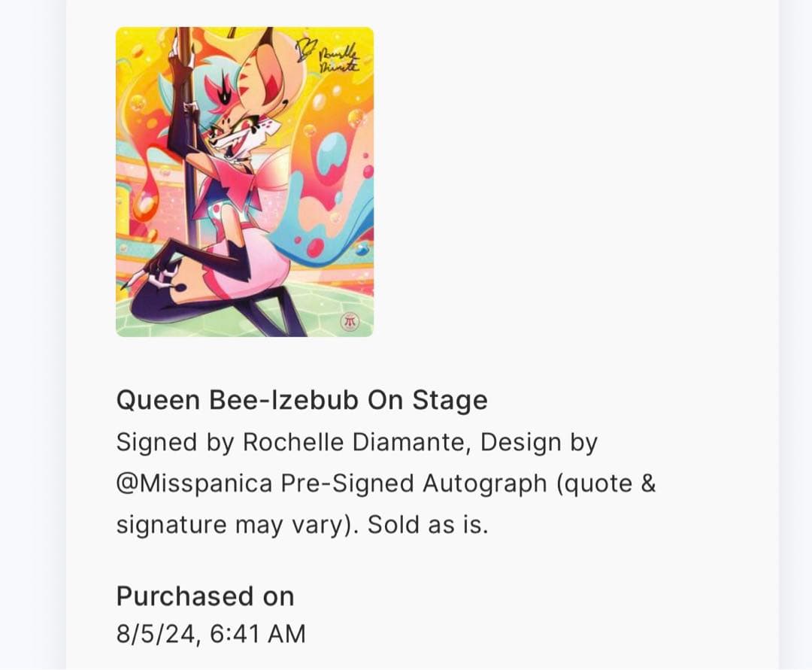Screen dimensions: 812x670
Task: Click the "Design by" text in description
Action: click(539, 443)
